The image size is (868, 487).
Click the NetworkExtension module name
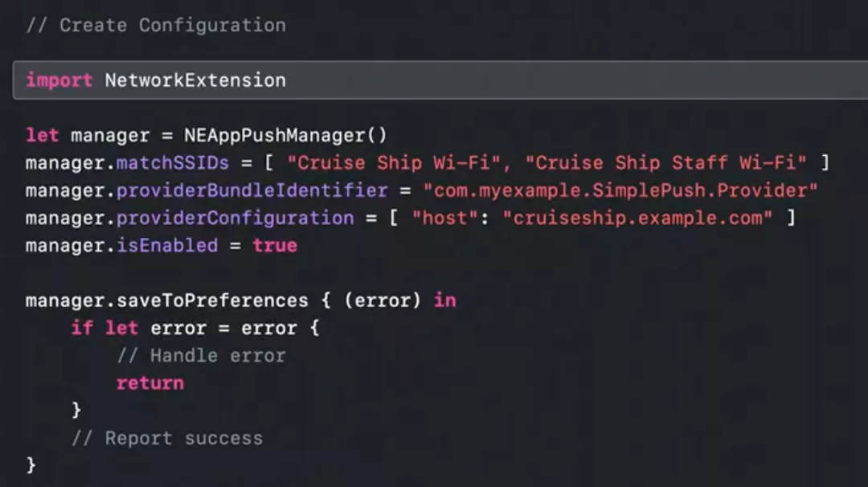click(x=195, y=80)
